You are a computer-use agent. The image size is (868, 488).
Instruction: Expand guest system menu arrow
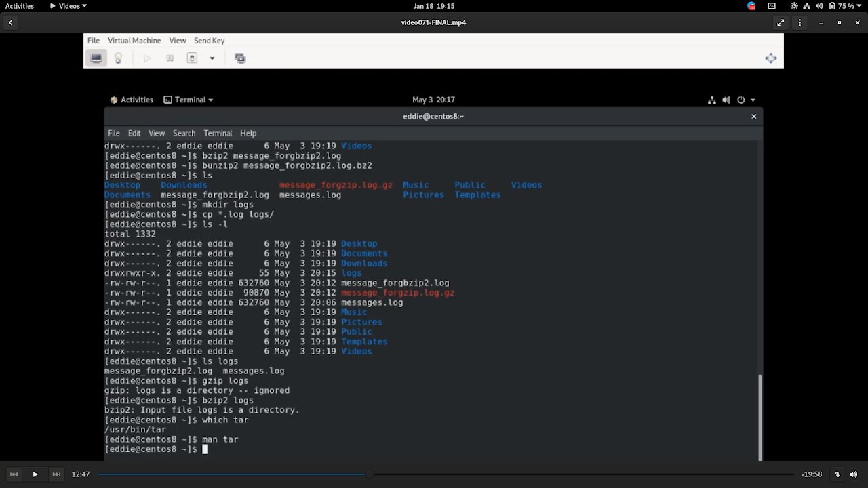[x=753, y=100]
